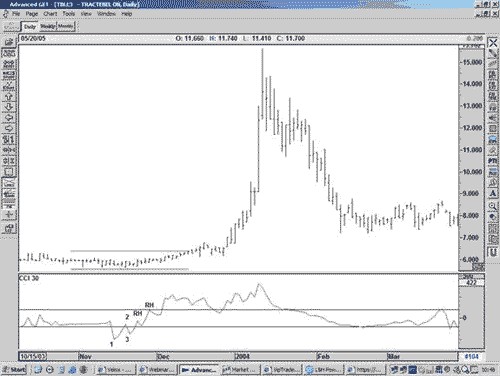Click the upper RH annotation on CCI panel
Screen dimensions: 500x376
(x=149, y=305)
